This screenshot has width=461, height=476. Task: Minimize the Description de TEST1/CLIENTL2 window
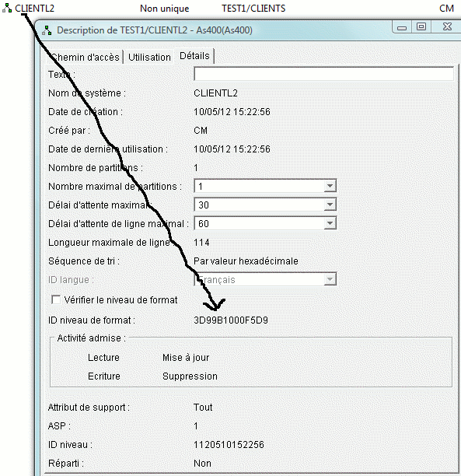(402, 27)
